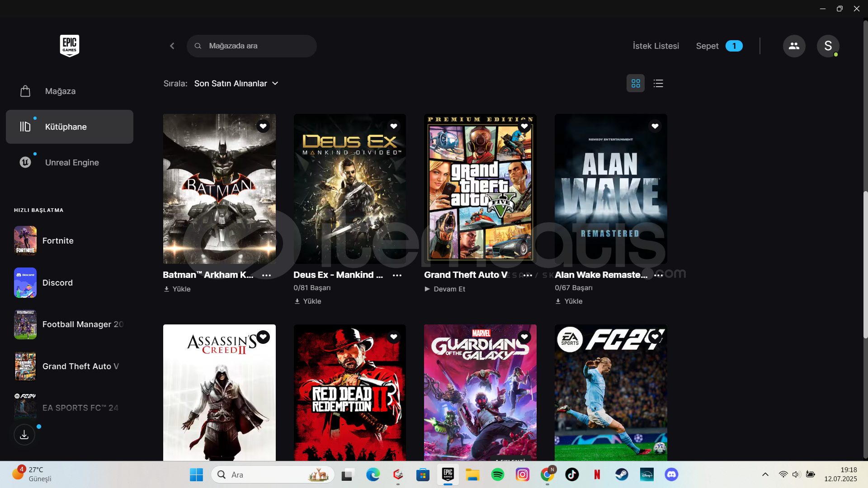This screenshot has width=868, height=488.
Task: Open Sepet cart
Action: 719,46
